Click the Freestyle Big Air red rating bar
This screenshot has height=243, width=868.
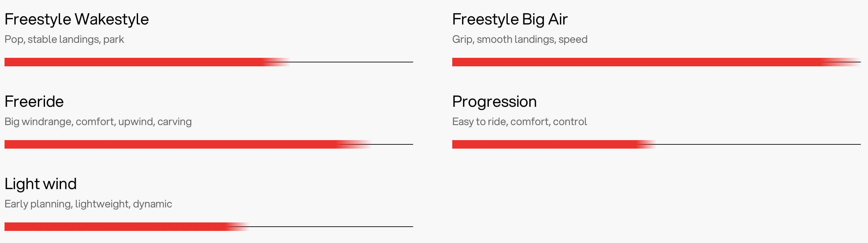[656, 62]
